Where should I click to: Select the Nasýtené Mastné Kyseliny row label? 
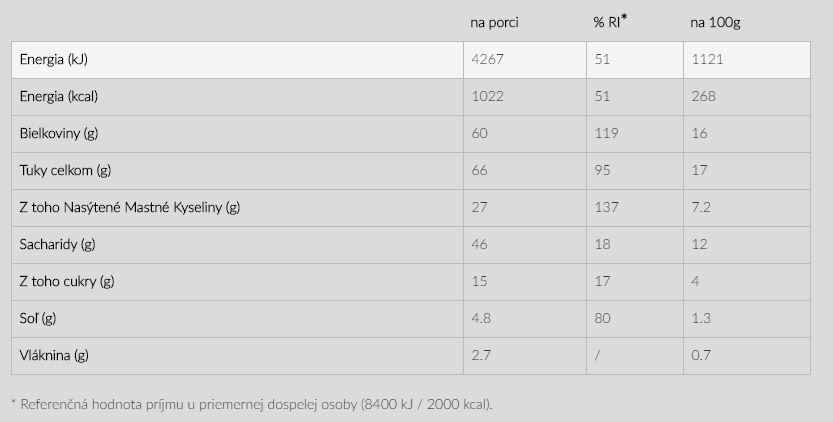(x=130, y=208)
